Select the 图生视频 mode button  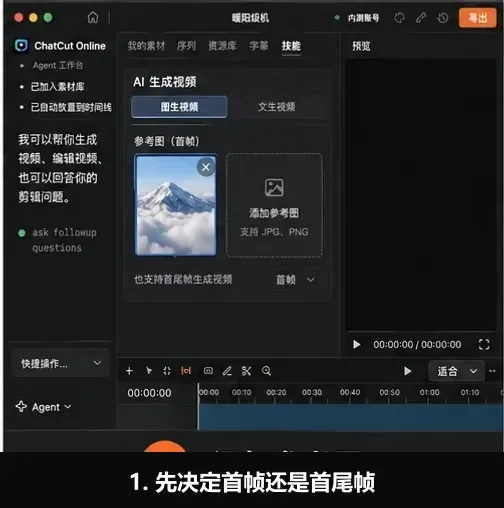(179, 107)
